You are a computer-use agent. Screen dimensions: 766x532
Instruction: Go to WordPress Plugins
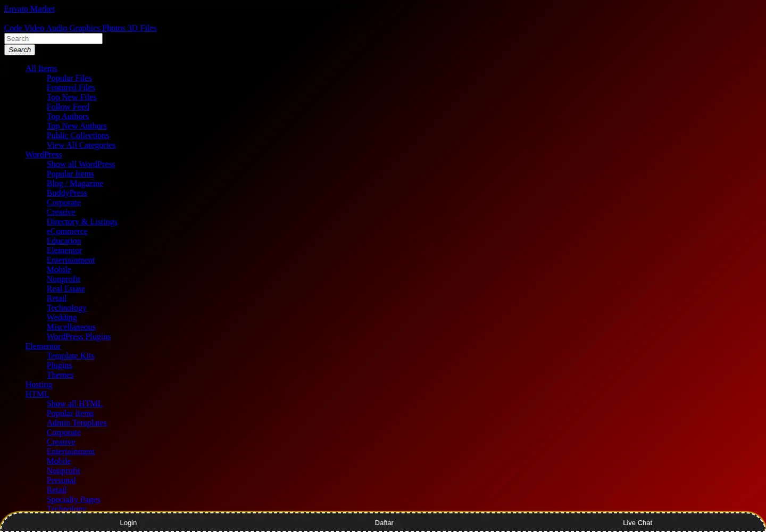point(79,337)
